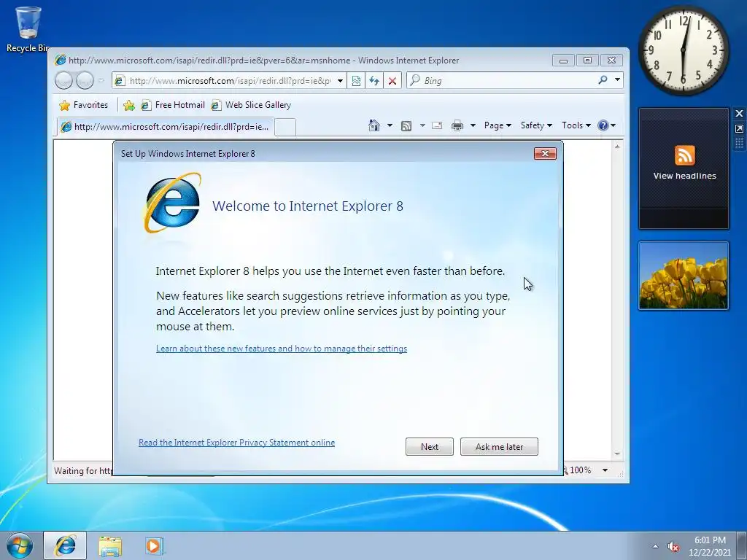Toggle Compatibility View icon in address bar

tap(356, 80)
